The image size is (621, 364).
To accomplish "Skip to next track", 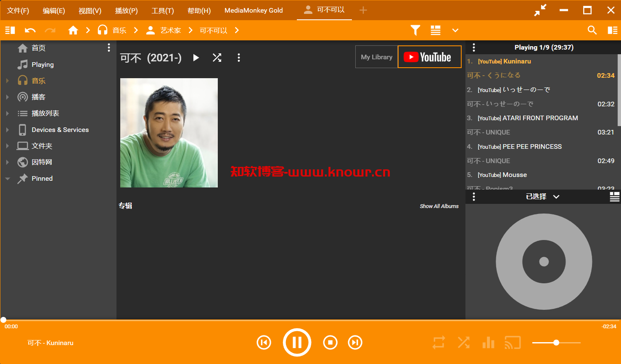I will [355, 343].
